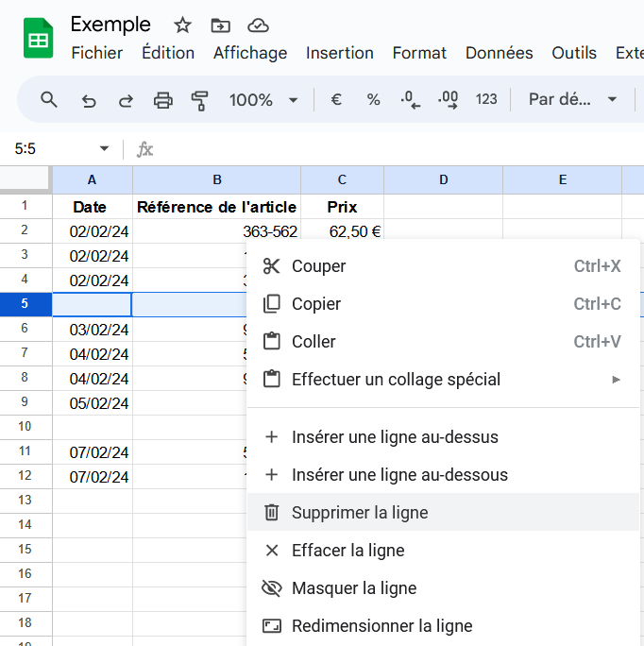Decrease decimal places

410,100
